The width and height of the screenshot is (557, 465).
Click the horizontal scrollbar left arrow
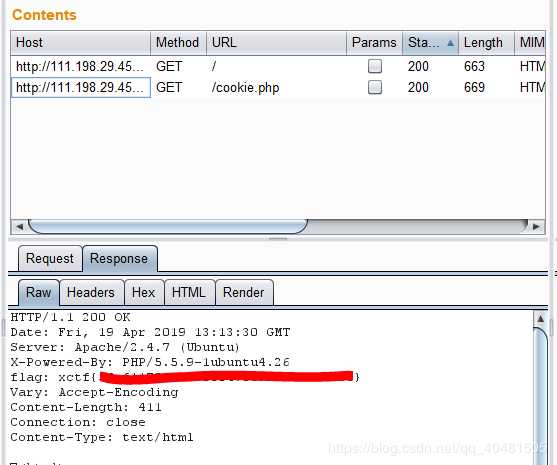[x=20, y=227]
